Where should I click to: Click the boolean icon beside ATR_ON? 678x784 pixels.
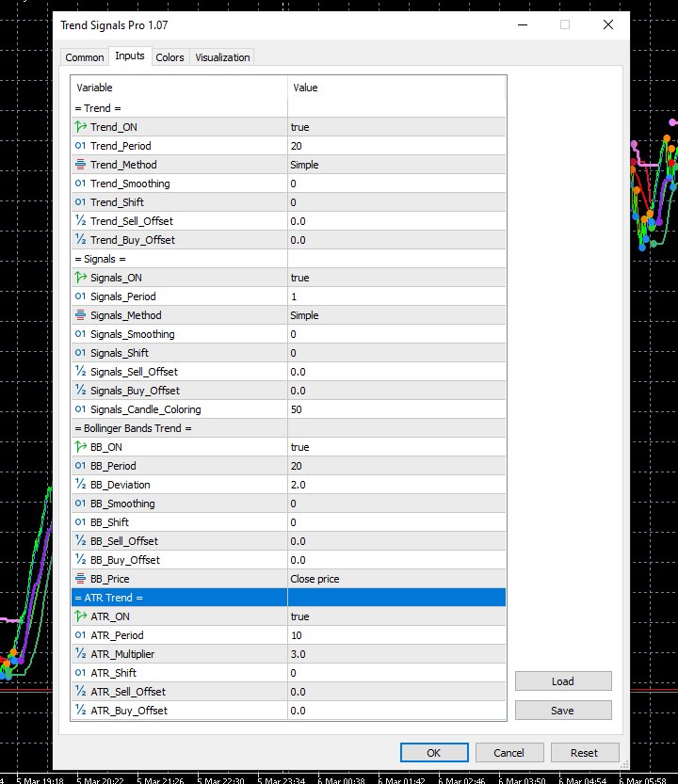[81, 616]
